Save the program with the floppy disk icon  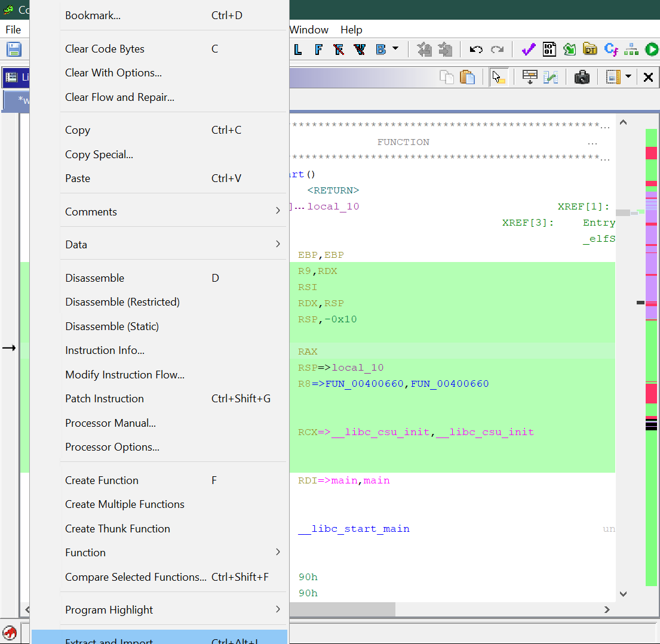click(x=13, y=49)
